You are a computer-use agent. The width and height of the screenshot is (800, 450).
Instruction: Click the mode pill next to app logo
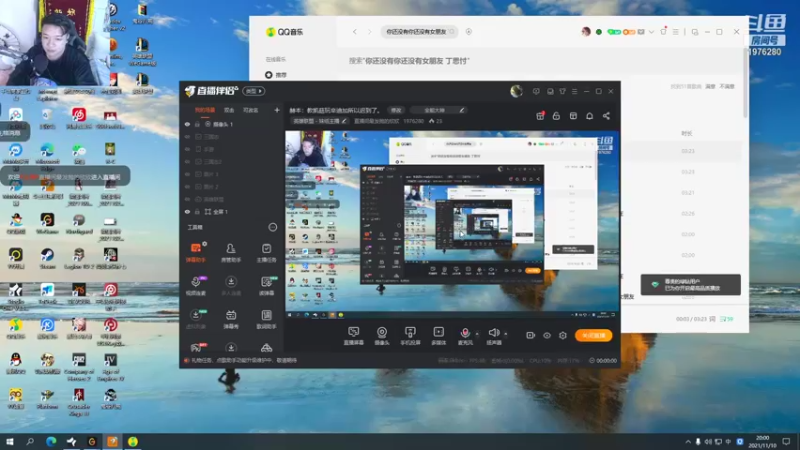(x=254, y=91)
